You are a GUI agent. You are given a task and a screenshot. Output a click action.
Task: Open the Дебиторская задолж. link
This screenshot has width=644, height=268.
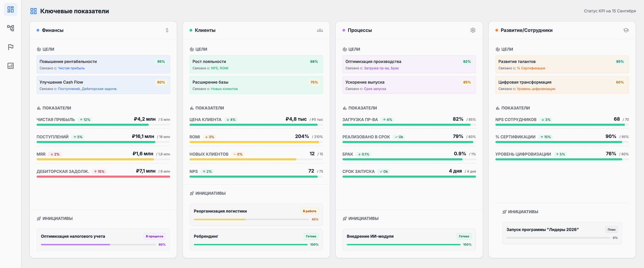[x=100, y=89]
